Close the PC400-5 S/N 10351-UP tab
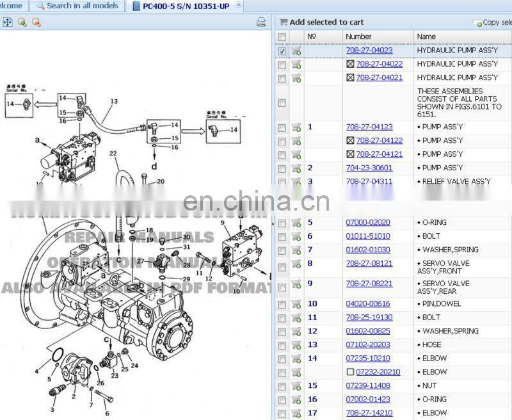The width and height of the screenshot is (512, 420). 239,5
